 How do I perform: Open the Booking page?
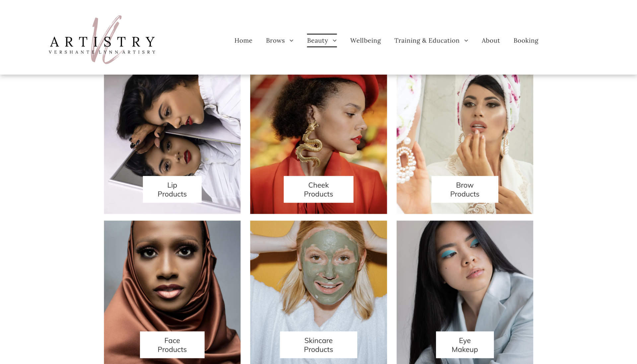coord(526,40)
